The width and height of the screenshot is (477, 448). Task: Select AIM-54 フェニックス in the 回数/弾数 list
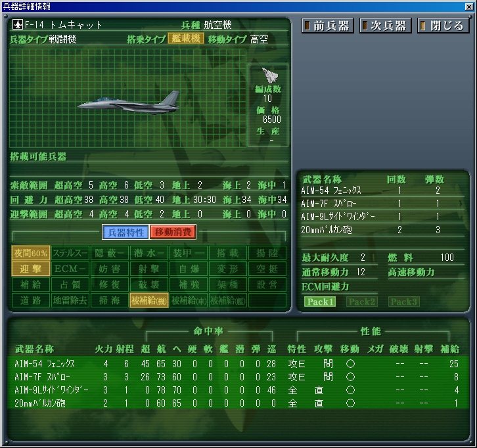382,190
